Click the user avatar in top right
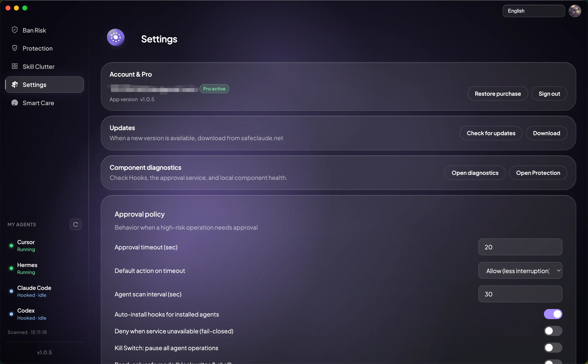 pyautogui.click(x=575, y=11)
